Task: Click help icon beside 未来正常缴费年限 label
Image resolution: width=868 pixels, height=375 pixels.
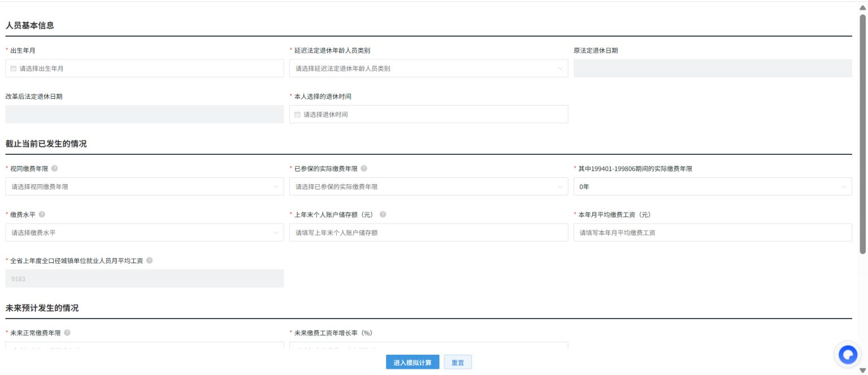Action: [x=67, y=333]
